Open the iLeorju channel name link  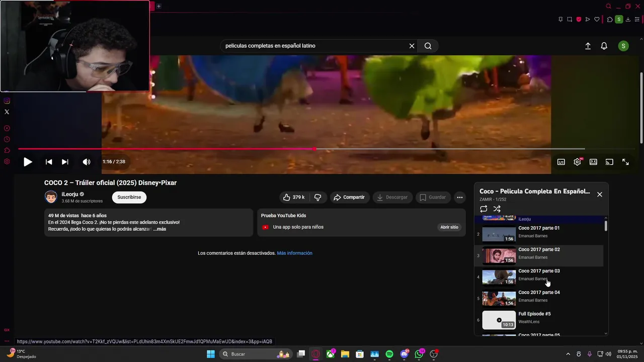pyautogui.click(x=70, y=194)
